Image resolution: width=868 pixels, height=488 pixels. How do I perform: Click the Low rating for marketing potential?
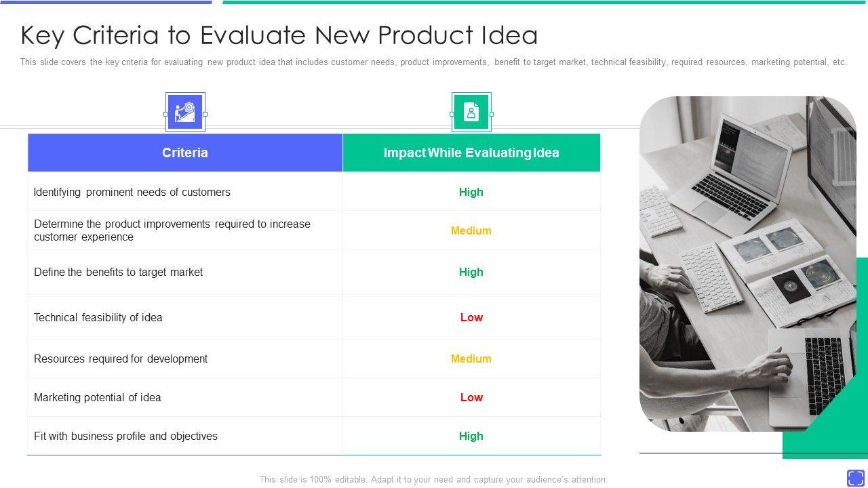pos(471,397)
